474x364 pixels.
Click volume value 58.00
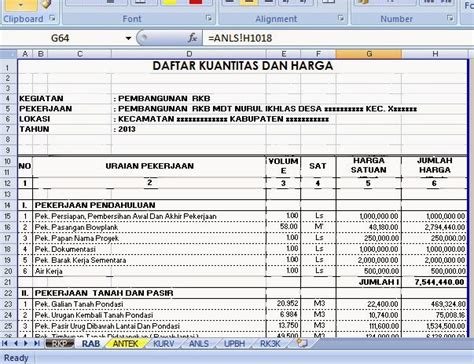pyautogui.click(x=289, y=227)
